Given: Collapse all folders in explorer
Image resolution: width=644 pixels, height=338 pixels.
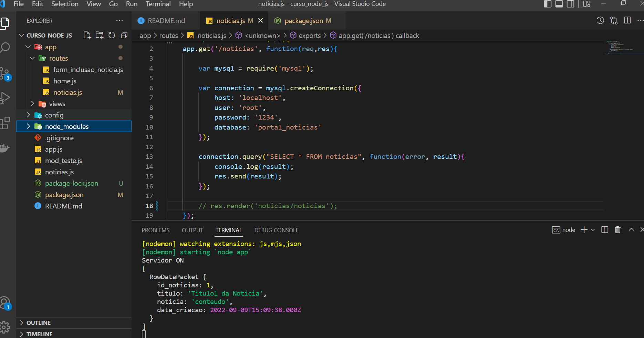Looking at the screenshot, I should click(124, 35).
